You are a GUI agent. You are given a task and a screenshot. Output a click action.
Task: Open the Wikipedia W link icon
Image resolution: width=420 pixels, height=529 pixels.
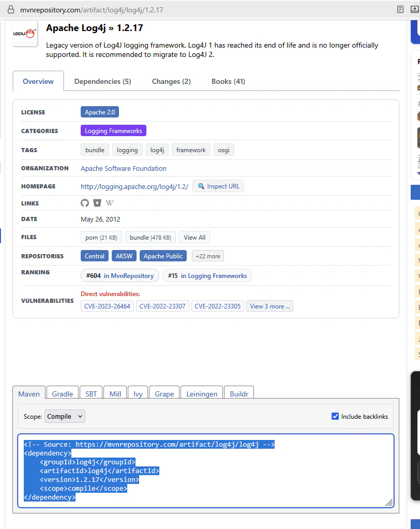tap(110, 203)
